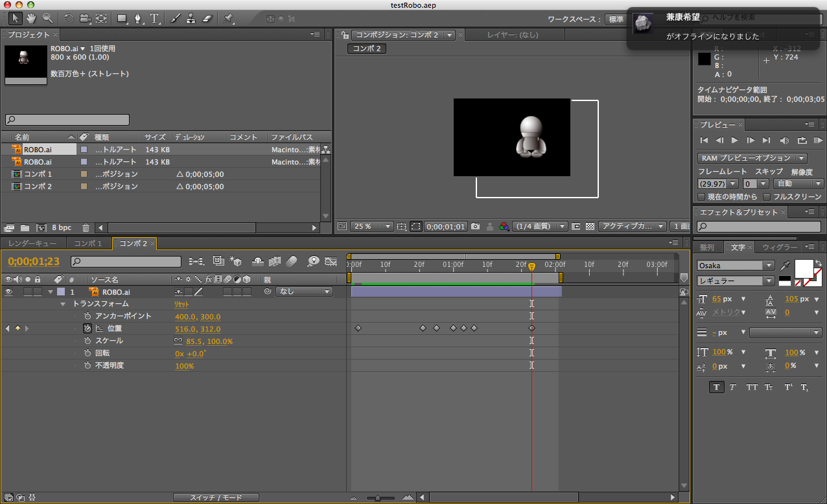827x504 pixels.
Task: Click the リセット transform link
Action: pyautogui.click(x=181, y=304)
